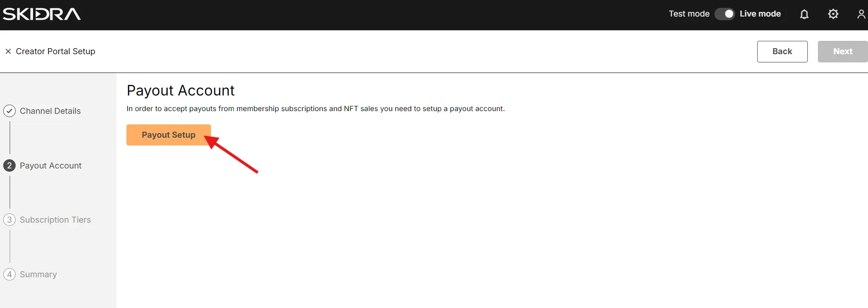Image resolution: width=868 pixels, height=308 pixels.
Task: Click the Next button
Action: (x=843, y=51)
